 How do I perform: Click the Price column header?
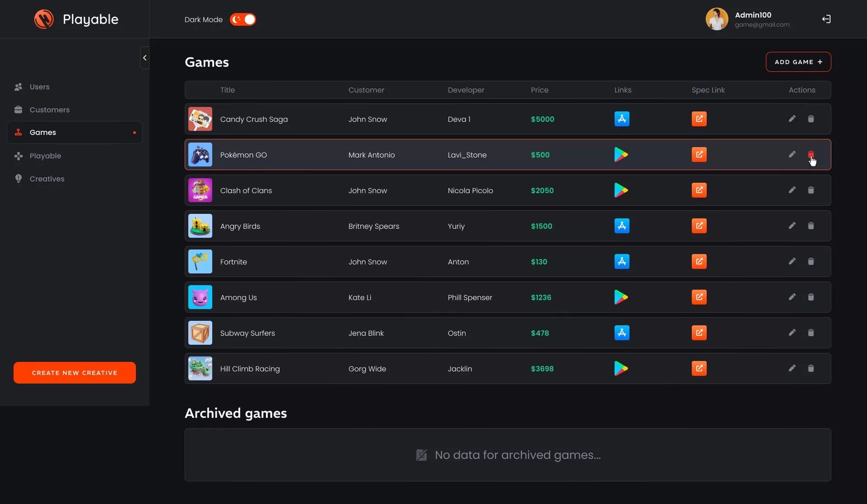click(540, 90)
